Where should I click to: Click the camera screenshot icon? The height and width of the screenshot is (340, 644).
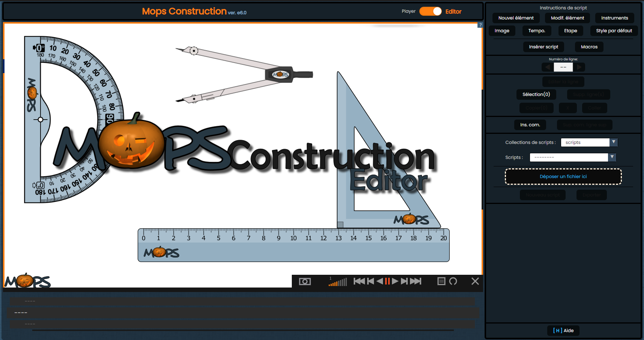305,281
